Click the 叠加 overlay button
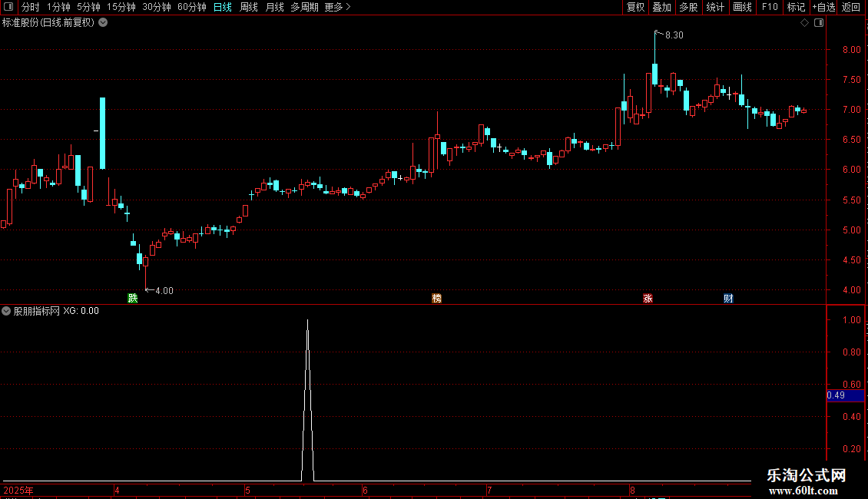Image resolution: width=868 pixels, height=499 pixels. [x=661, y=7]
